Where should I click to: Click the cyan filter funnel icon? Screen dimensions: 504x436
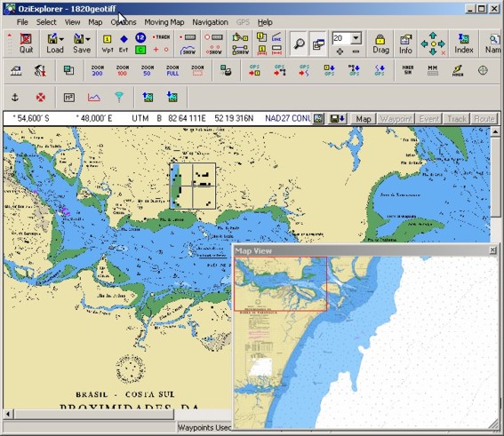(119, 97)
